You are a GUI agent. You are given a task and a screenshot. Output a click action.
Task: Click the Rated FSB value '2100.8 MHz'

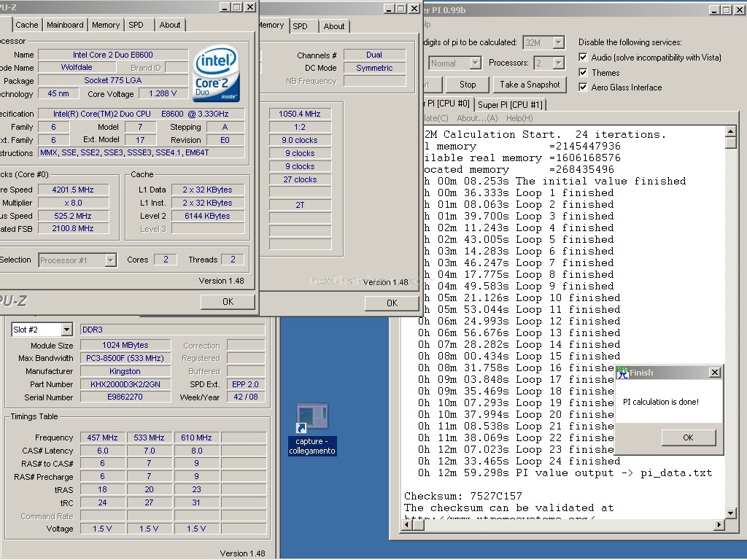click(73, 228)
